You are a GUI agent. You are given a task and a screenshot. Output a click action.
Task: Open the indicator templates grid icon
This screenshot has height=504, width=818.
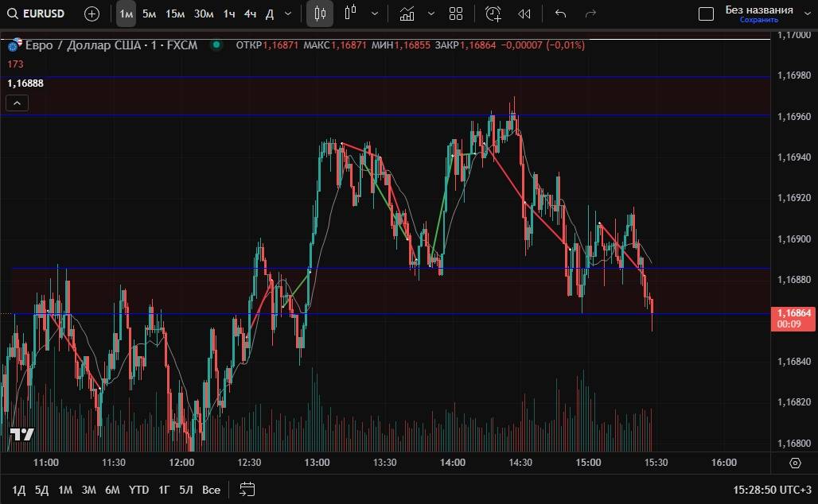[x=456, y=14]
